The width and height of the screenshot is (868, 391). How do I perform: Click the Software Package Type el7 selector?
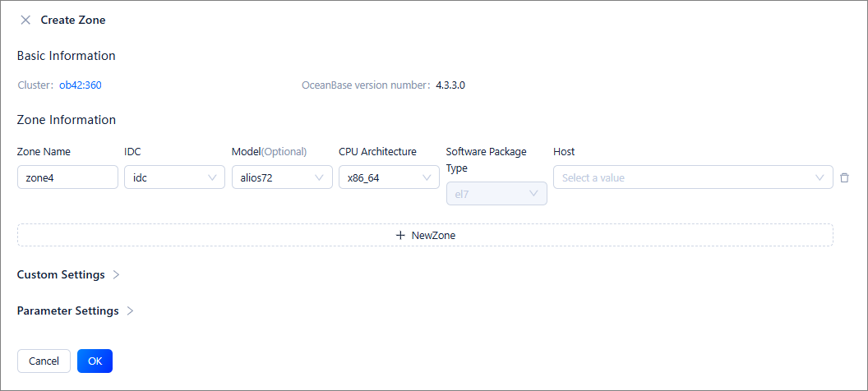point(496,194)
